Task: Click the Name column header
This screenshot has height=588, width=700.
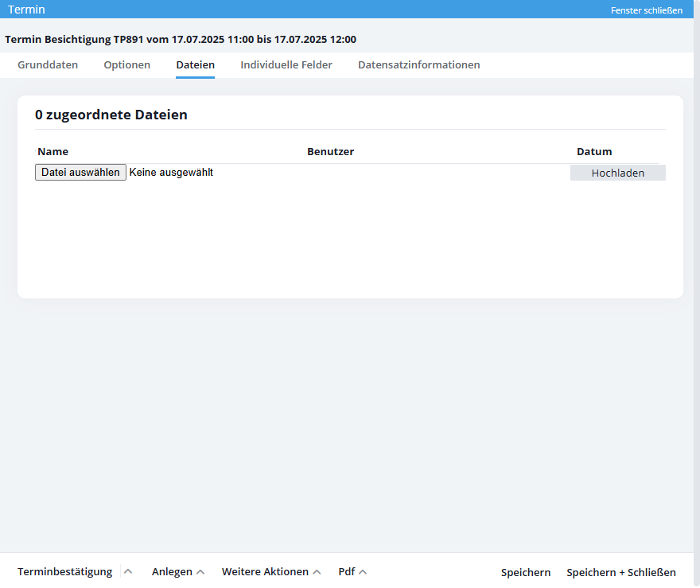Action: [52, 151]
